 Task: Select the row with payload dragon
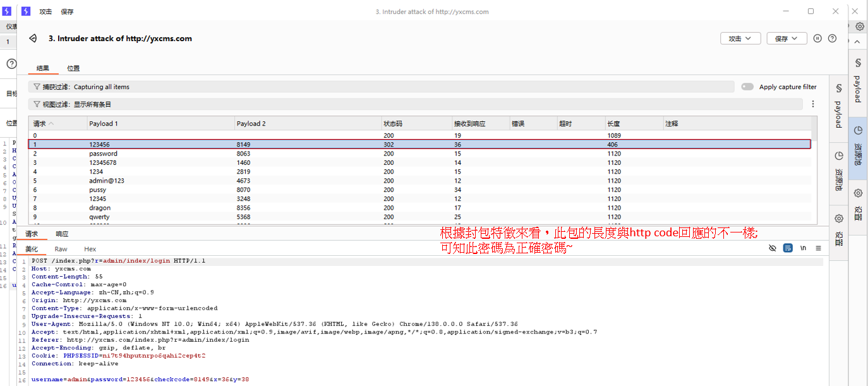tap(419, 208)
